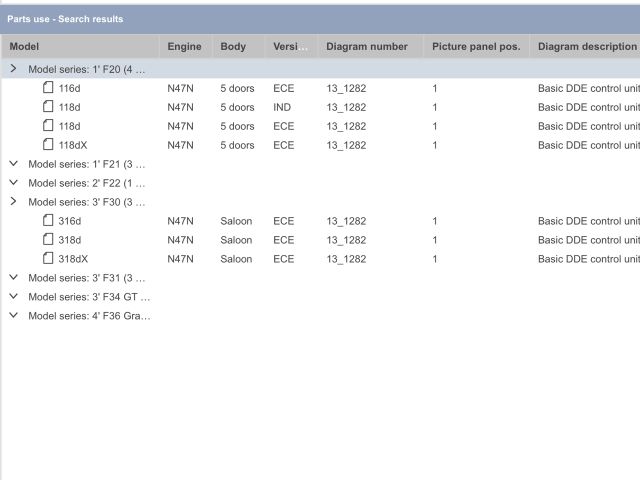Image resolution: width=640 pixels, height=480 pixels.
Task: Select the Diagram description column header
Action: coord(586,47)
